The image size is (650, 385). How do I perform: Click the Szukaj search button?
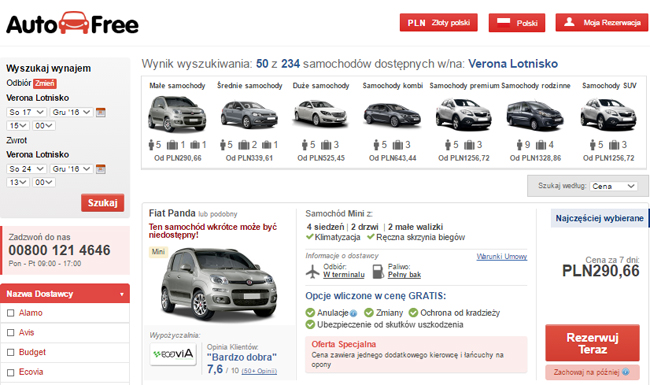(102, 203)
